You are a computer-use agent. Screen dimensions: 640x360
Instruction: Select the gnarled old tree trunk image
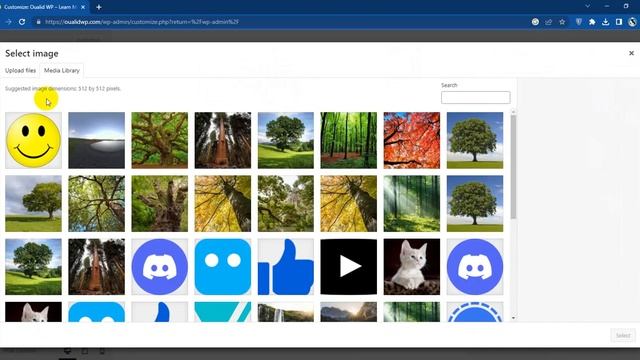[160, 204]
